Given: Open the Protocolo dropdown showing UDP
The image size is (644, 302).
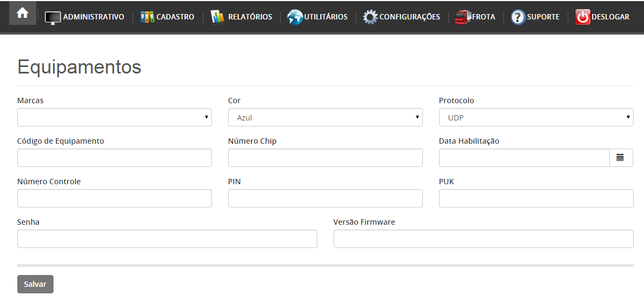Looking at the screenshot, I should tap(536, 117).
